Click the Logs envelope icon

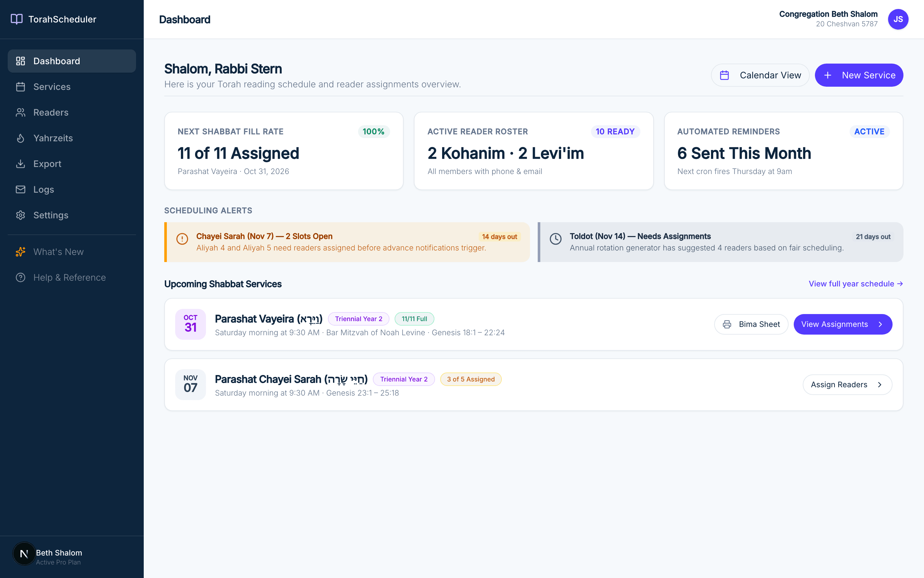click(x=21, y=189)
